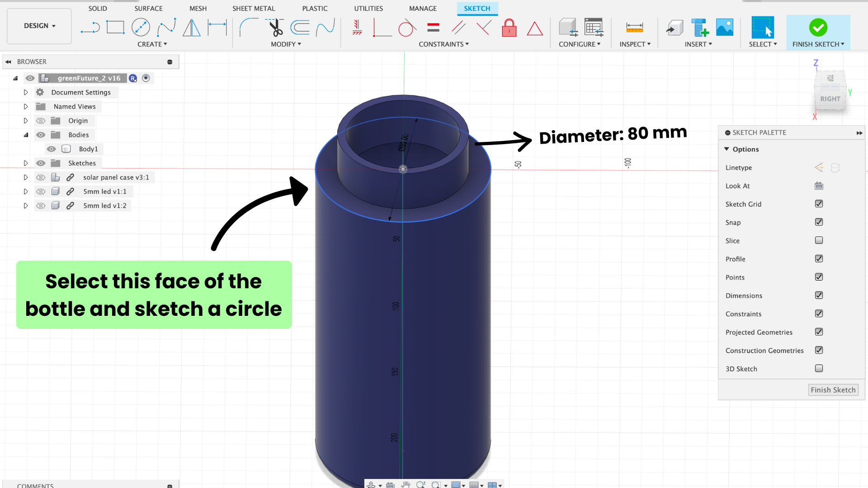Toggle the Constraints checkbox
The width and height of the screenshot is (868, 488).
pos(819,314)
